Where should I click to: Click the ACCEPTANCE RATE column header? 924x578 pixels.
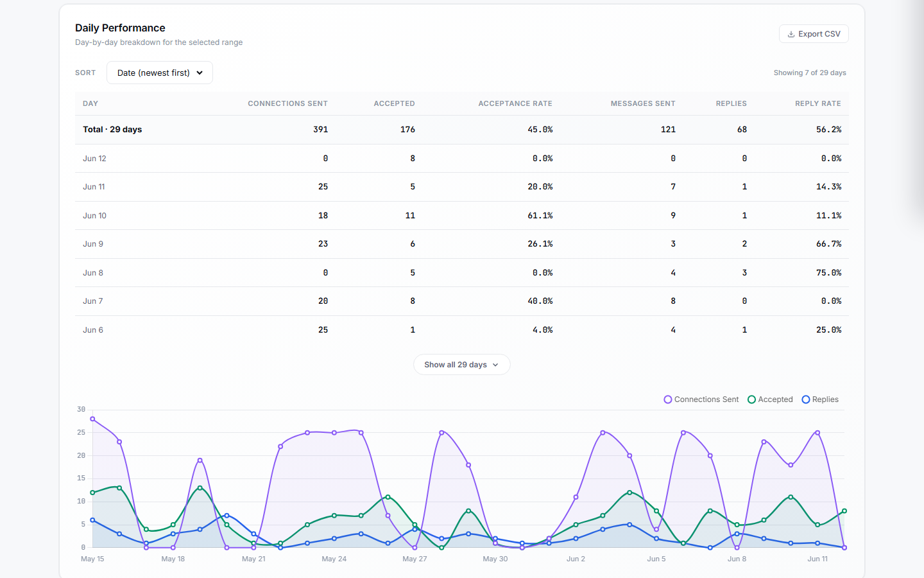click(515, 103)
